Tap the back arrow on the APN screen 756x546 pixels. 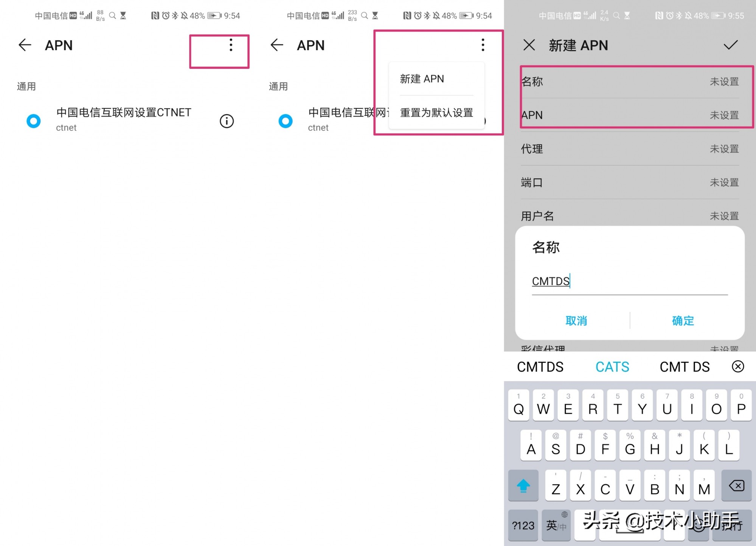coord(24,45)
